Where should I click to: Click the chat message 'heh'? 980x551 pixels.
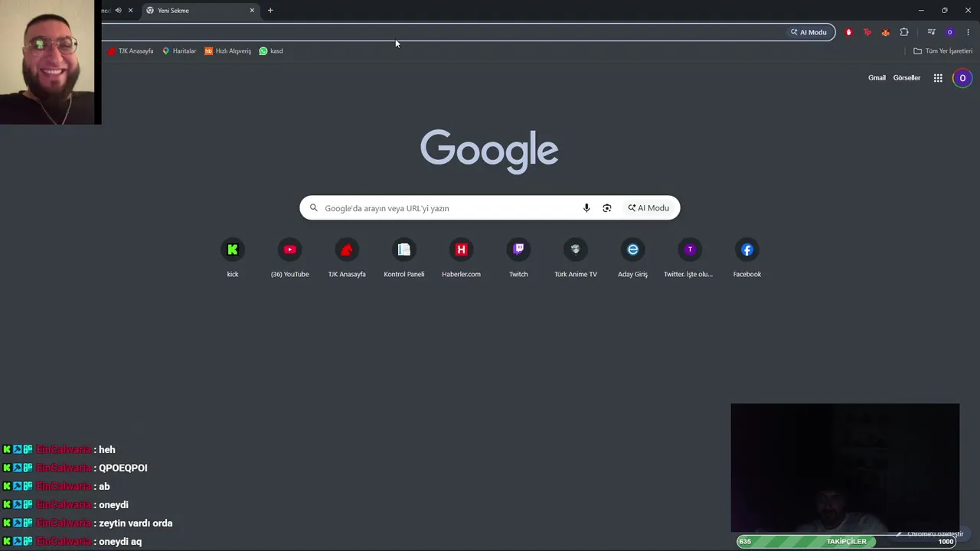click(107, 450)
